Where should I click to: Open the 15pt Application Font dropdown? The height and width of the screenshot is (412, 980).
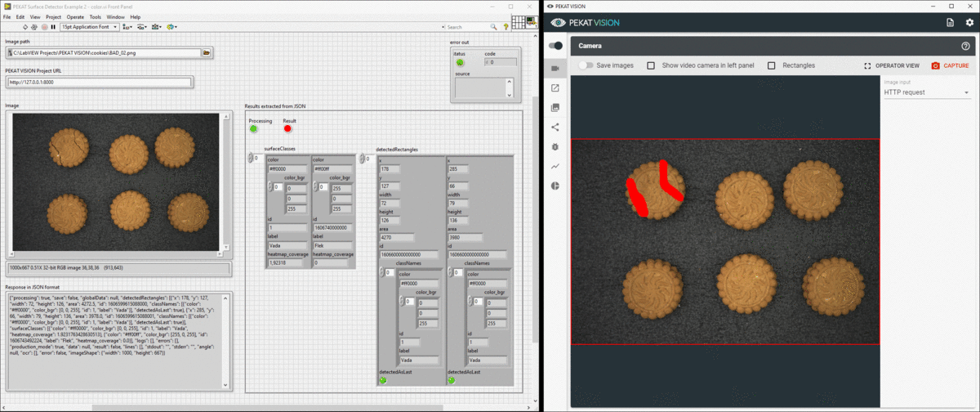[x=89, y=27]
